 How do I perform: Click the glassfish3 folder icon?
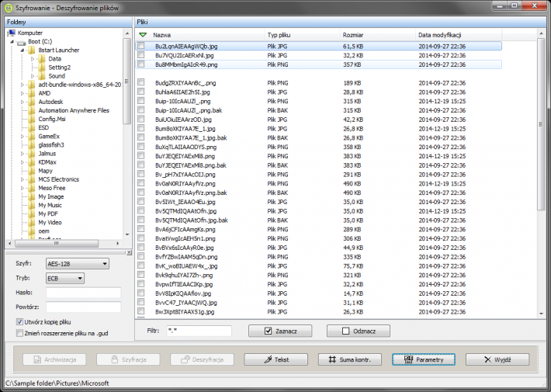32,145
